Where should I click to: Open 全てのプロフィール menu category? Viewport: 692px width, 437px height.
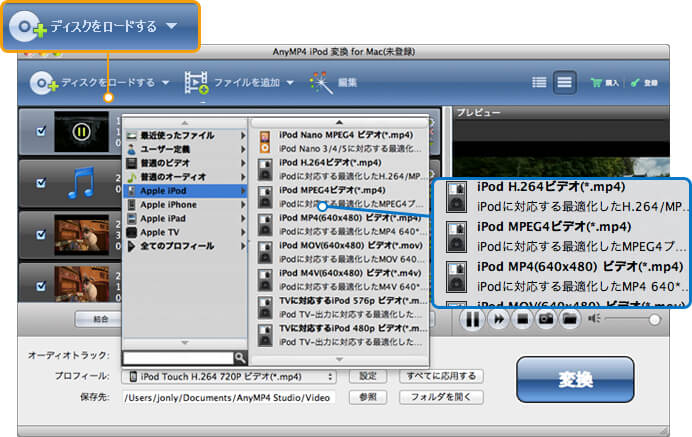185,246
